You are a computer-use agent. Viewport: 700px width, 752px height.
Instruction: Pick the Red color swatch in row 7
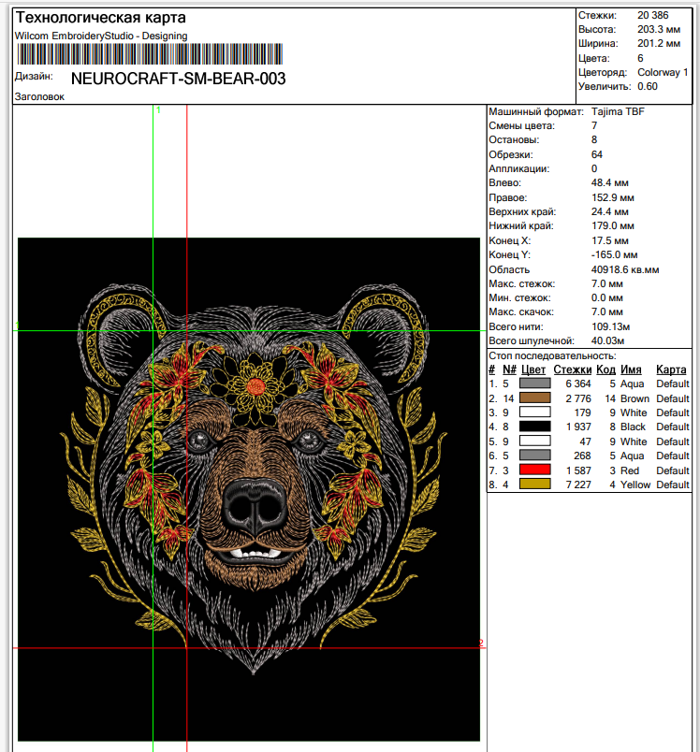coord(533,470)
